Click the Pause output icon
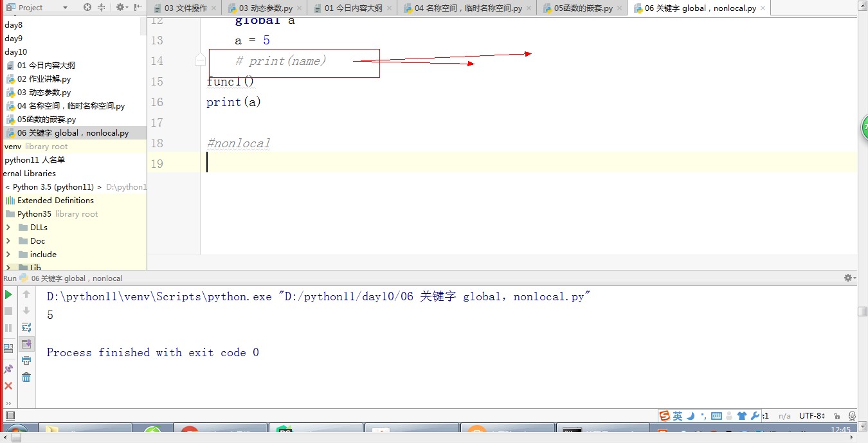Image resolution: width=868 pixels, height=443 pixels. click(8, 328)
